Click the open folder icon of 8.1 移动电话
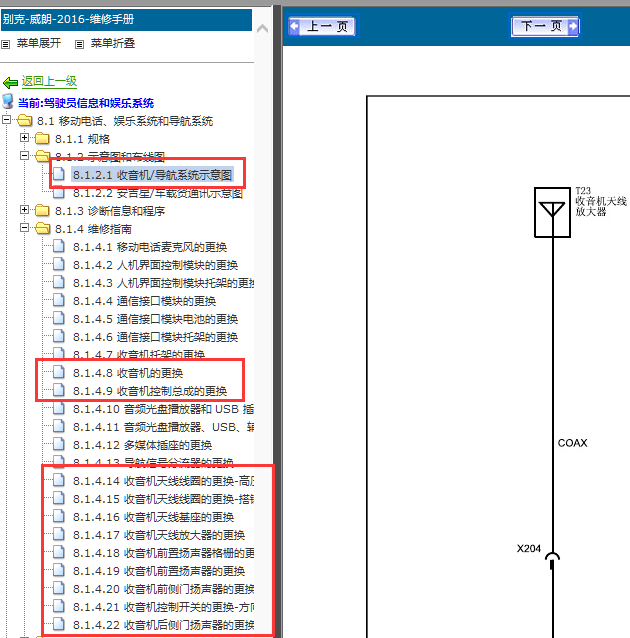The height and width of the screenshot is (638, 630). [25, 120]
